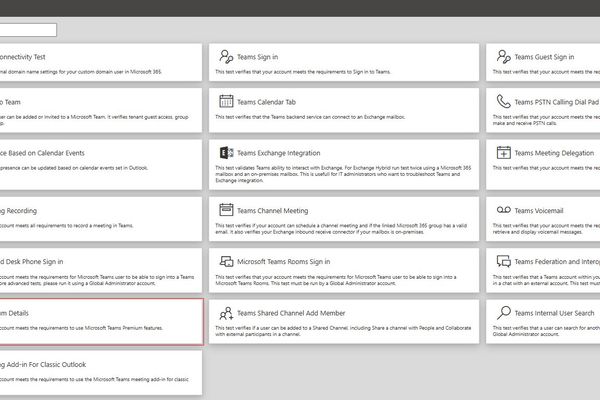
Task: Open the Teams Calendar Tab test title
Action: pos(266,102)
